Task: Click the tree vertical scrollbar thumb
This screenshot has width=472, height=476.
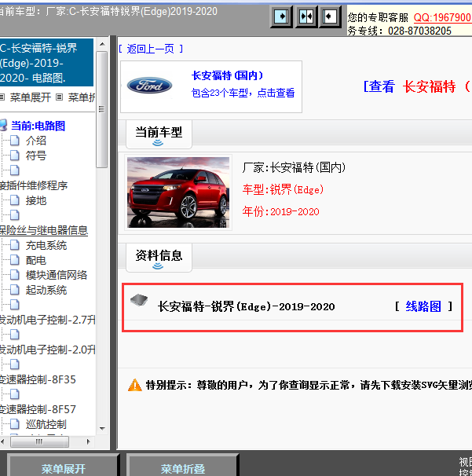Action: pos(102,109)
